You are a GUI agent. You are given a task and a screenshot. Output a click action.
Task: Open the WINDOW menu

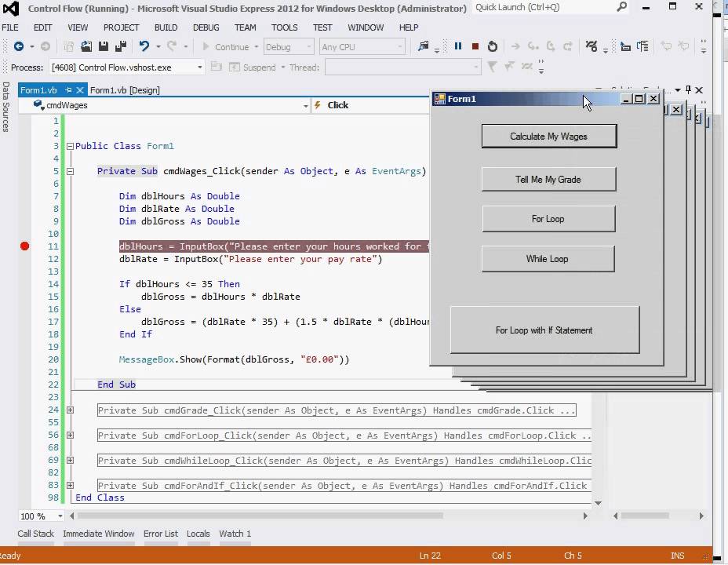pos(366,27)
